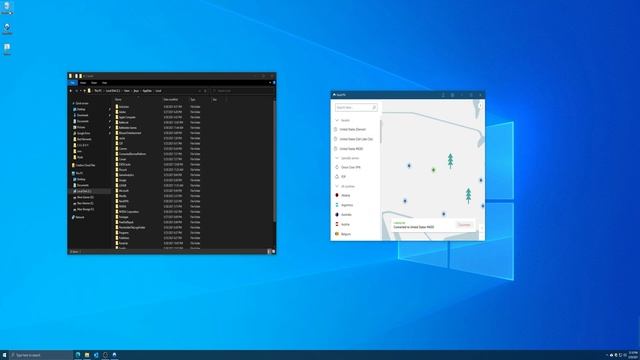Switch to the Details view icon in the status bar
The image size is (640, 360).
[269, 251]
